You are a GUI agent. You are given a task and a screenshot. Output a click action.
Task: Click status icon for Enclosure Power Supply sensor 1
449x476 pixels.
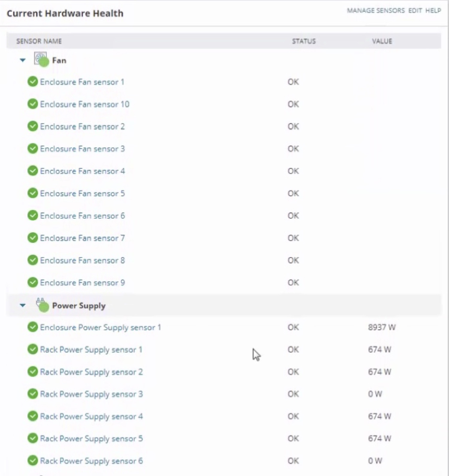pos(33,327)
